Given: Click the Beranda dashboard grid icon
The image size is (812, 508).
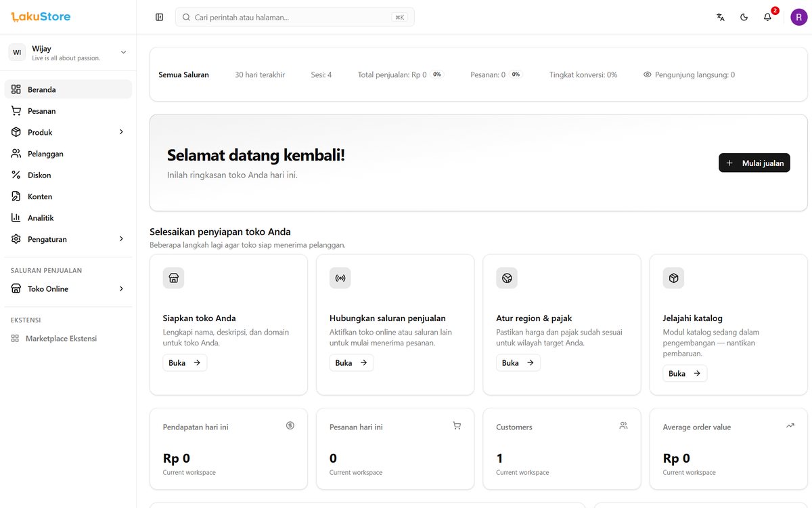Looking at the screenshot, I should tap(16, 89).
